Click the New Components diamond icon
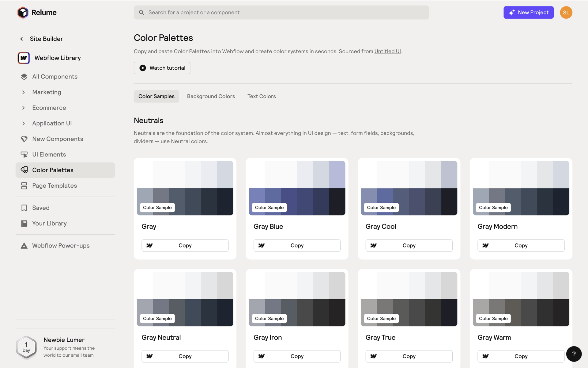This screenshot has height=368, width=588. [x=24, y=139]
